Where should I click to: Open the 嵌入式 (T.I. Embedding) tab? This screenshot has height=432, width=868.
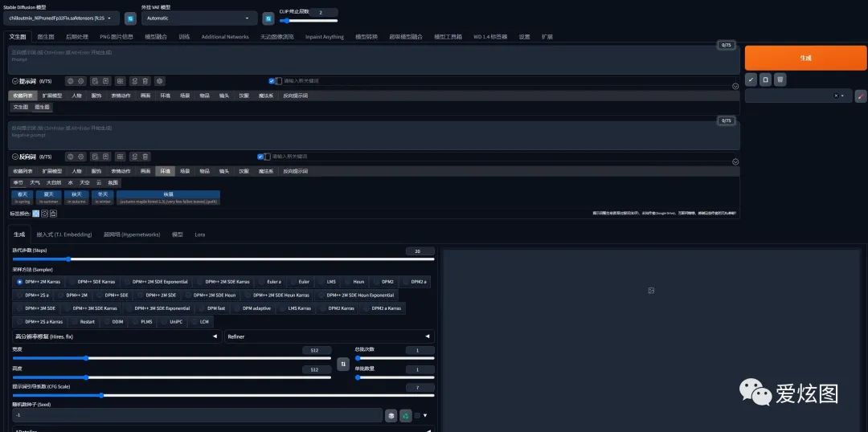tap(64, 234)
